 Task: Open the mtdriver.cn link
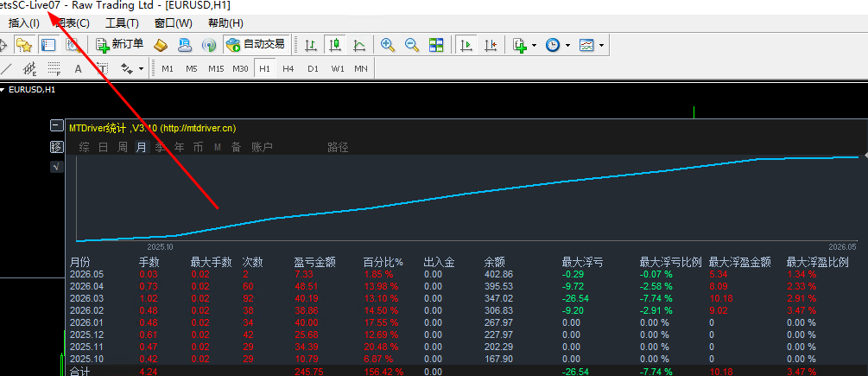[x=198, y=128]
